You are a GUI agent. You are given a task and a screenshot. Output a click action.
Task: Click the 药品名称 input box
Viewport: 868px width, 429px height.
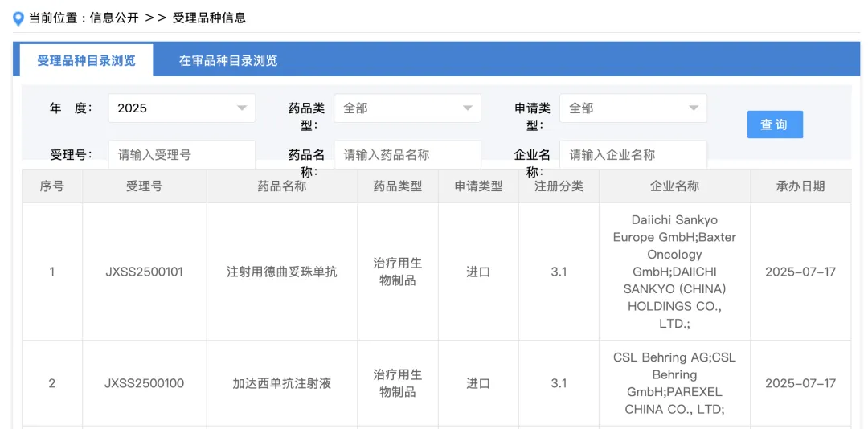pos(407,154)
